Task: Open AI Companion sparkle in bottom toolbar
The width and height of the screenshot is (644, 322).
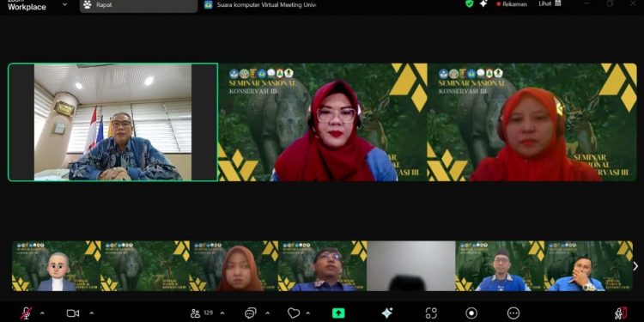Action: pyautogui.click(x=387, y=313)
